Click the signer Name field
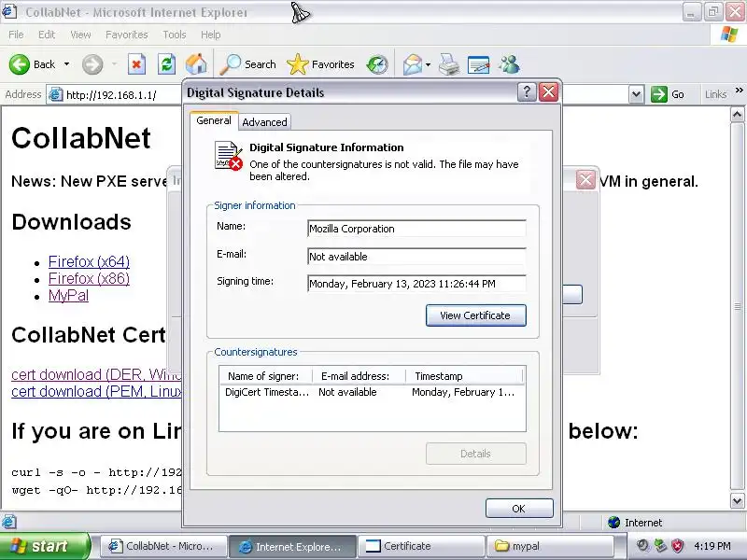The height and width of the screenshot is (560, 747). click(416, 229)
